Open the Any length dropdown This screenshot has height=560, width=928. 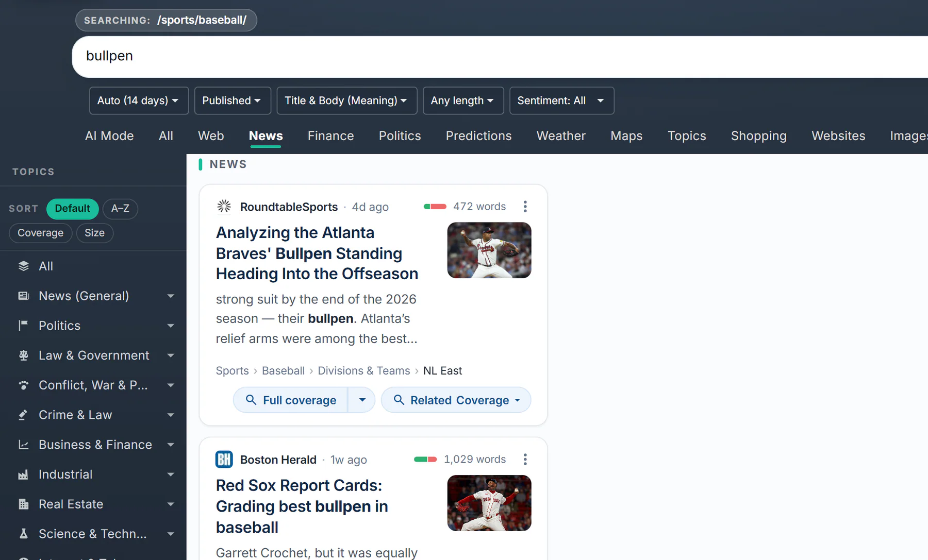(x=463, y=100)
